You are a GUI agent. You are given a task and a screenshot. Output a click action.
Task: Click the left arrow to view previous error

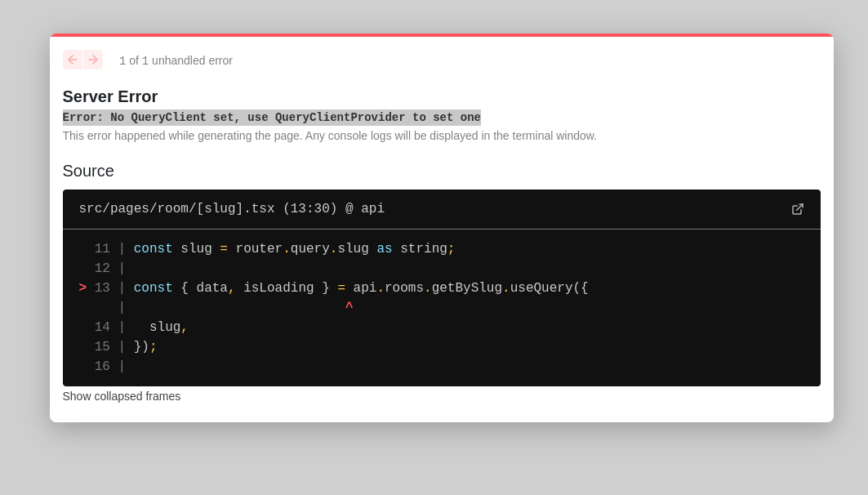click(x=72, y=60)
